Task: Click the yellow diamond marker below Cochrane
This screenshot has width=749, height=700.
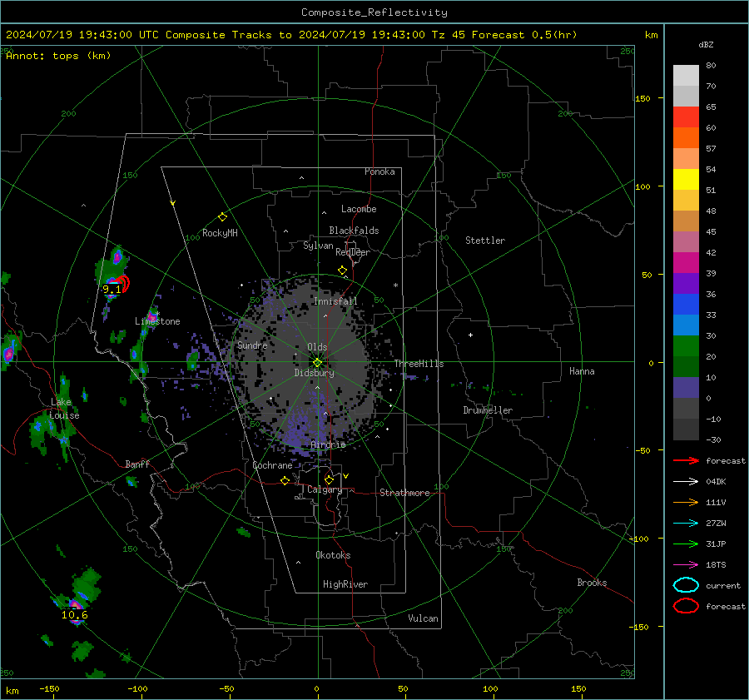Action: click(285, 481)
